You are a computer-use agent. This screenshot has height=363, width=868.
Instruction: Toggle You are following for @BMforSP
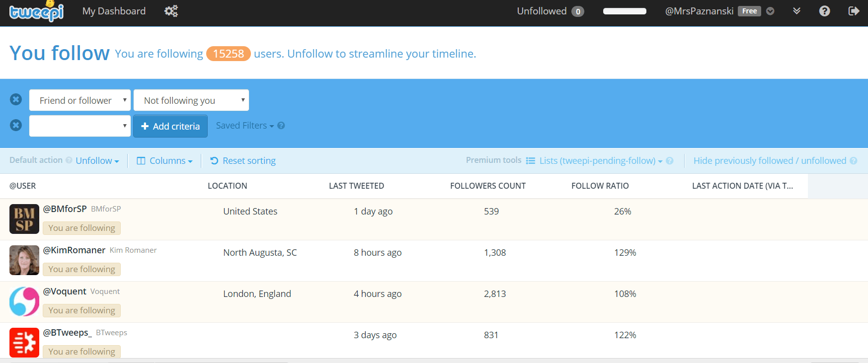click(81, 228)
